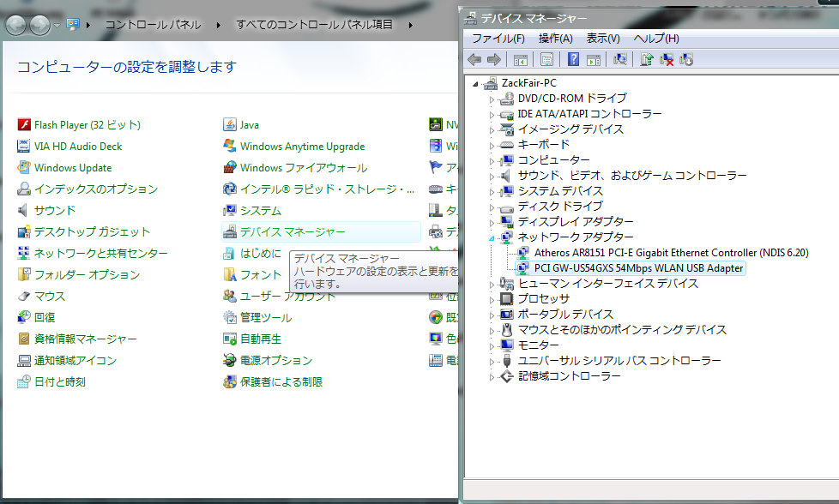The height and width of the screenshot is (504, 839).
Task: Open フォルダー オプション
Action: 79,275
